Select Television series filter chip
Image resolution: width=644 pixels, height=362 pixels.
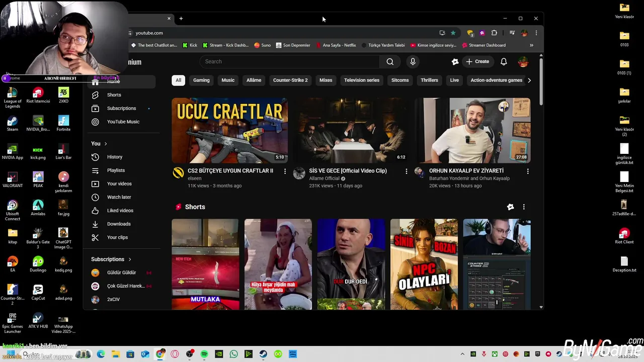pos(362,80)
